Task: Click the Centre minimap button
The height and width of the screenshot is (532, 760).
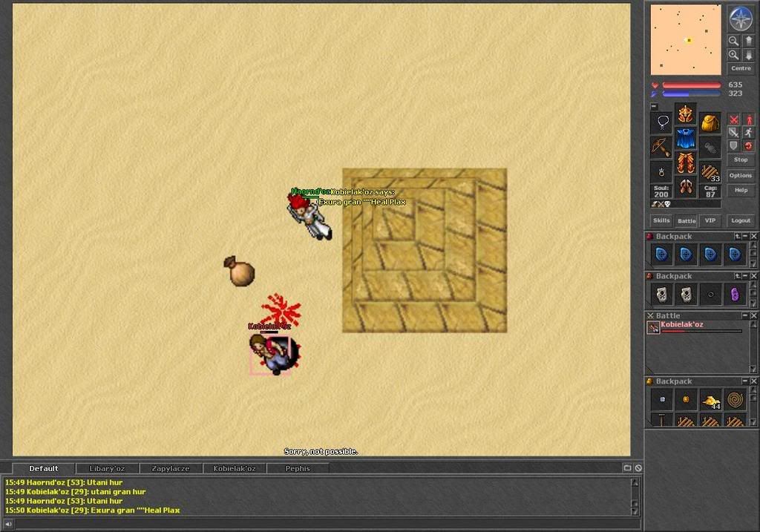Action: 741,68
